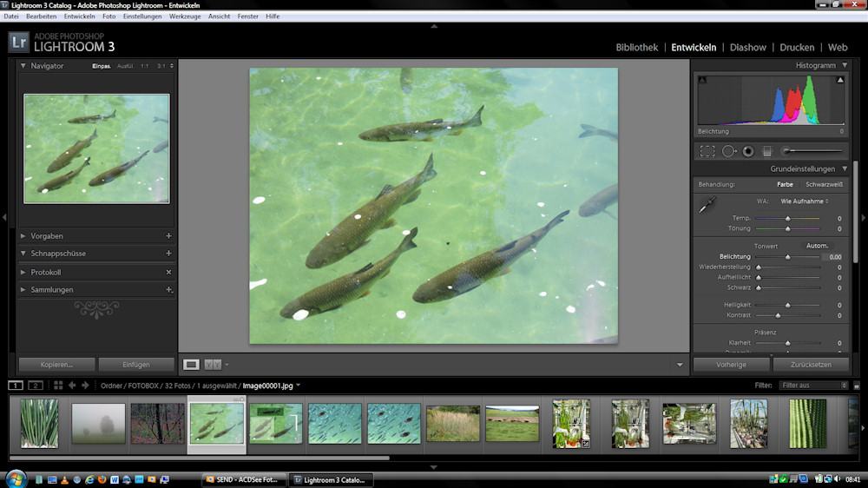Switch treatment to Schwarzweiß
Screen dimensions: 868x488
[x=824, y=184]
